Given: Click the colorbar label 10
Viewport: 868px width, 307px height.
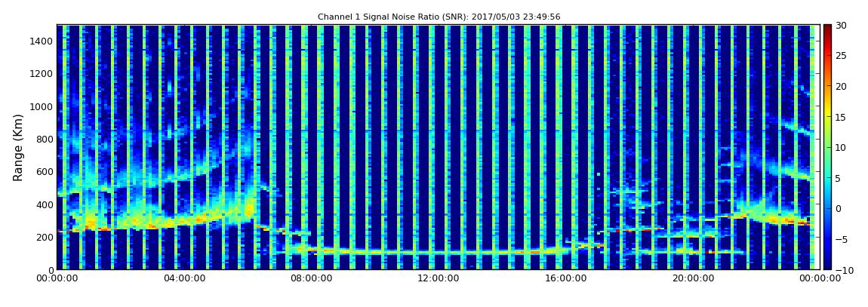Looking at the screenshot, I should (842, 147).
